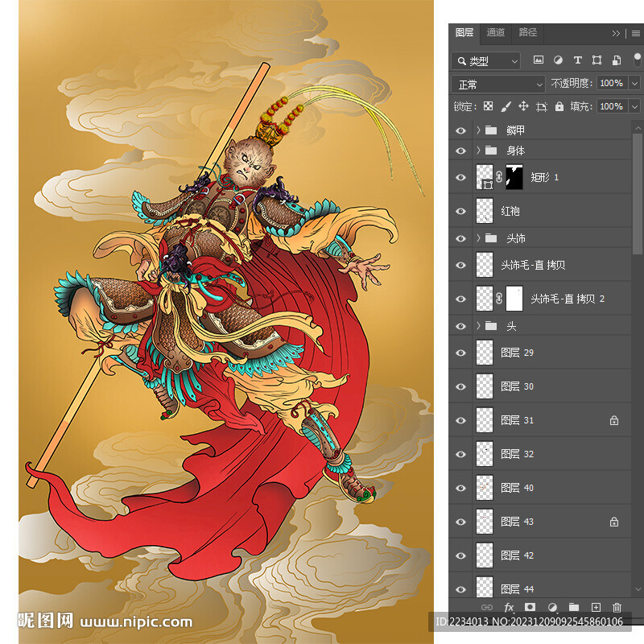Open the 正常 blend mode dropdown
Image resolution: width=644 pixels, height=644 pixels.
point(498,85)
